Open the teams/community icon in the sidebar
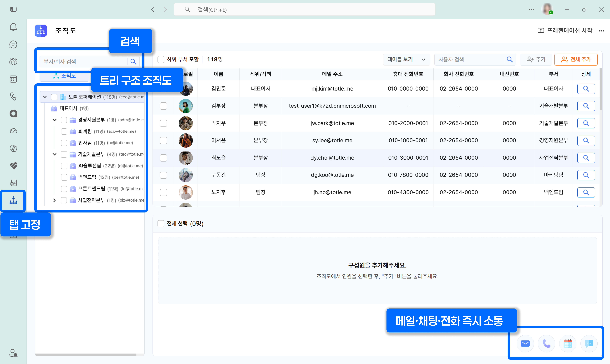This screenshot has height=364, width=610. pyautogui.click(x=13, y=62)
